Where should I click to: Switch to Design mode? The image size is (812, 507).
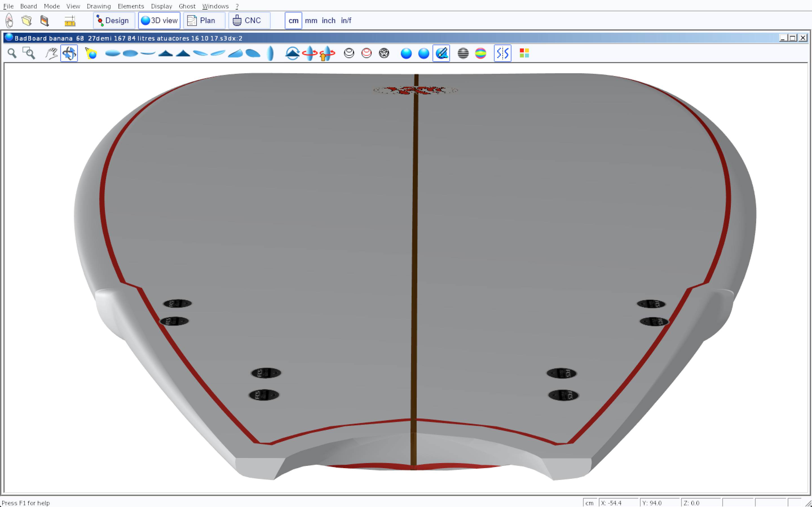[114, 21]
